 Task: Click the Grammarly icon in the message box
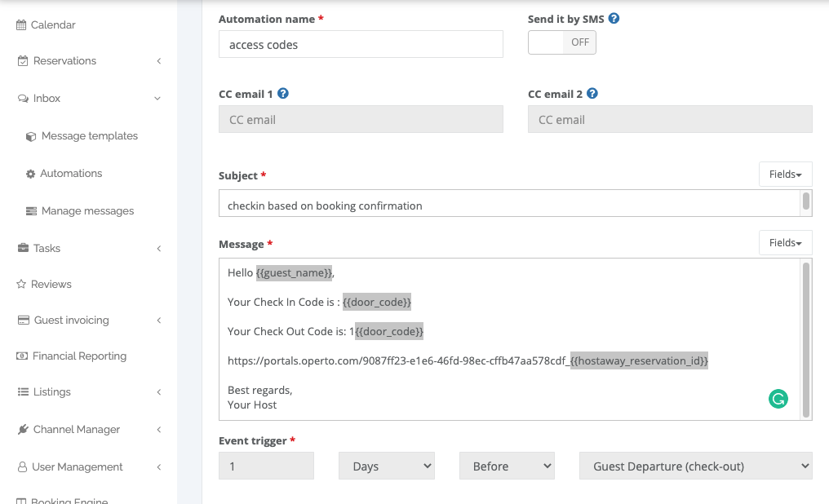(x=778, y=399)
